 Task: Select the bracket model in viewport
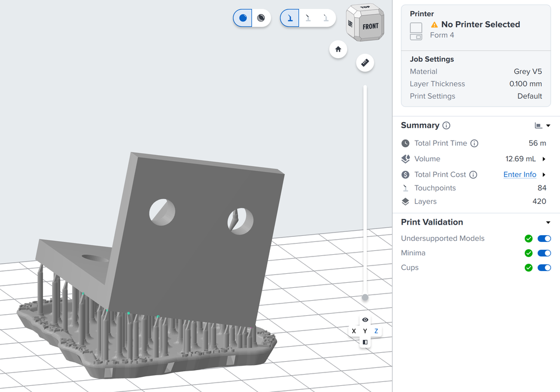tap(197, 250)
